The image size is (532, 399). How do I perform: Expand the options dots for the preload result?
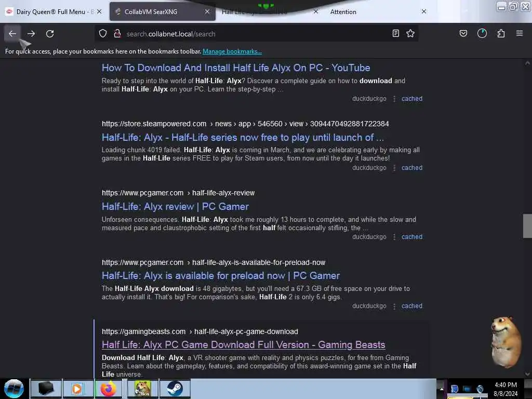(x=394, y=307)
